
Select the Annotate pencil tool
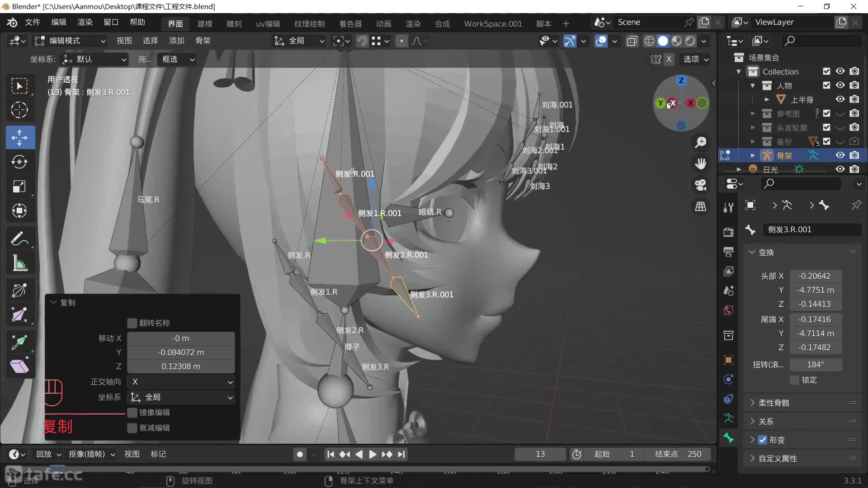(x=19, y=239)
